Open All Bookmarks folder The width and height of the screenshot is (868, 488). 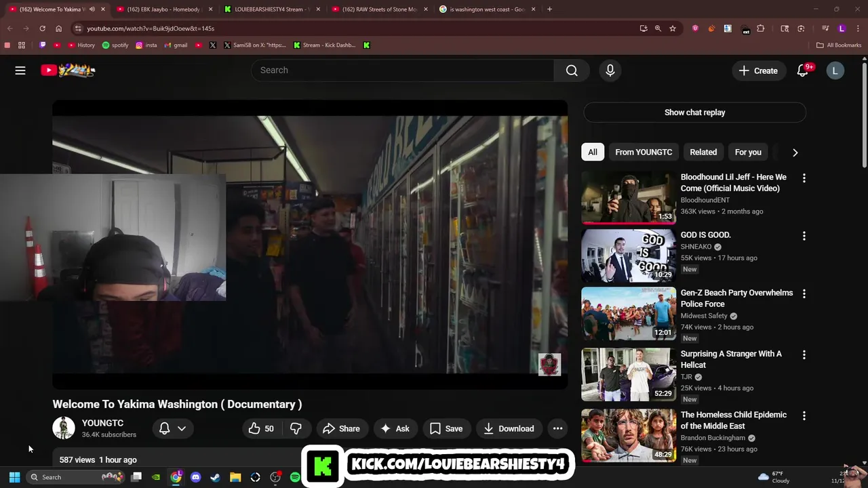click(x=839, y=45)
